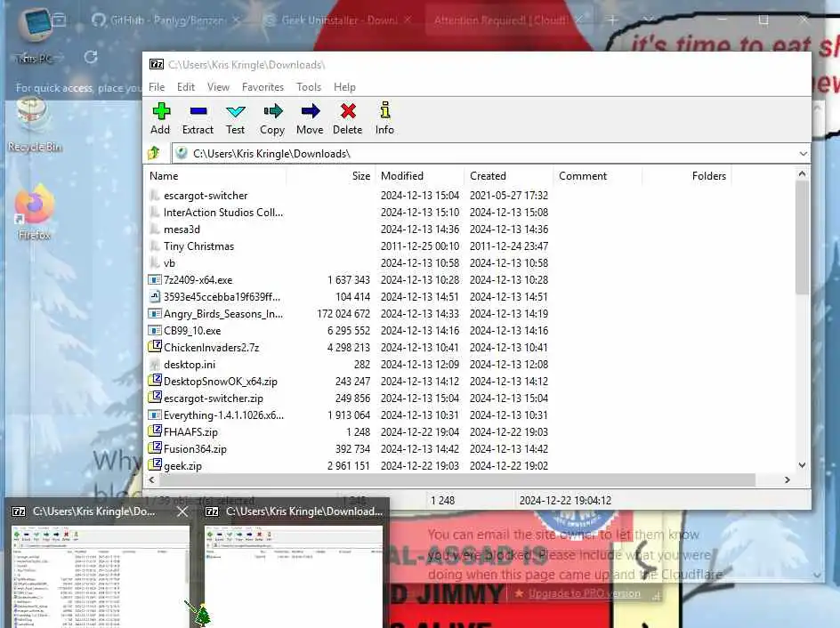Close the first 7-Zip preview thumbnail
The width and height of the screenshot is (840, 628).
tap(182, 511)
